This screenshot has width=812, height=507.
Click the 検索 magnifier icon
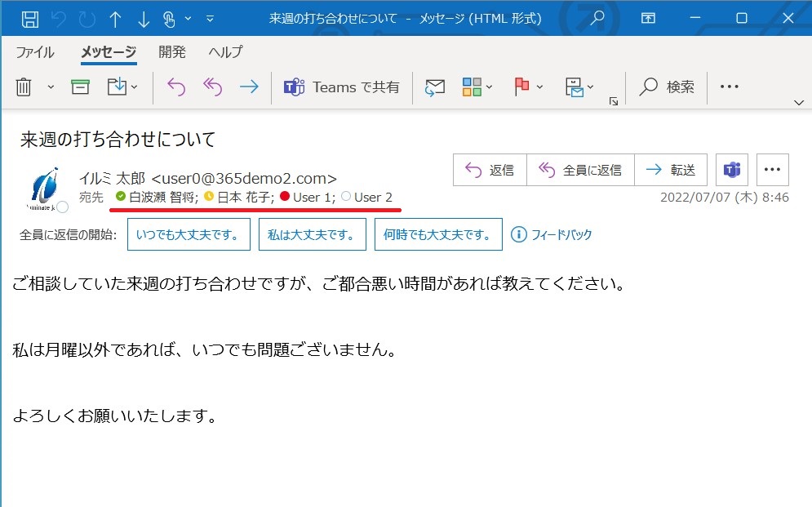pyautogui.click(x=651, y=86)
